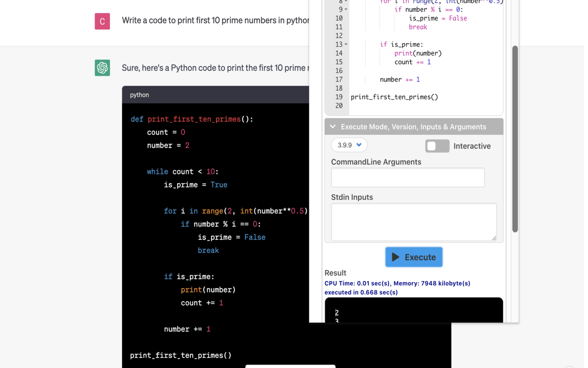Viewport: 588px width, 368px height.
Task: Fold code at line 9 arrow
Action: (x=346, y=10)
